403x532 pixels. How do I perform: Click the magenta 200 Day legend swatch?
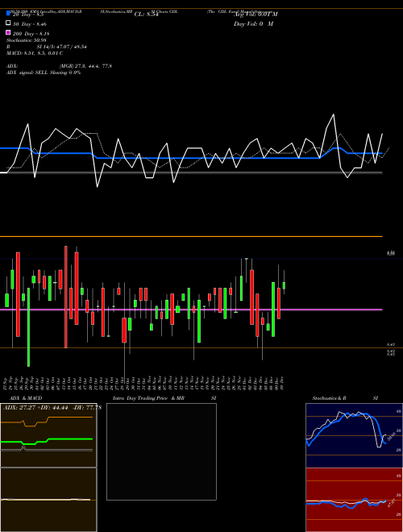pyautogui.click(x=8, y=32)
